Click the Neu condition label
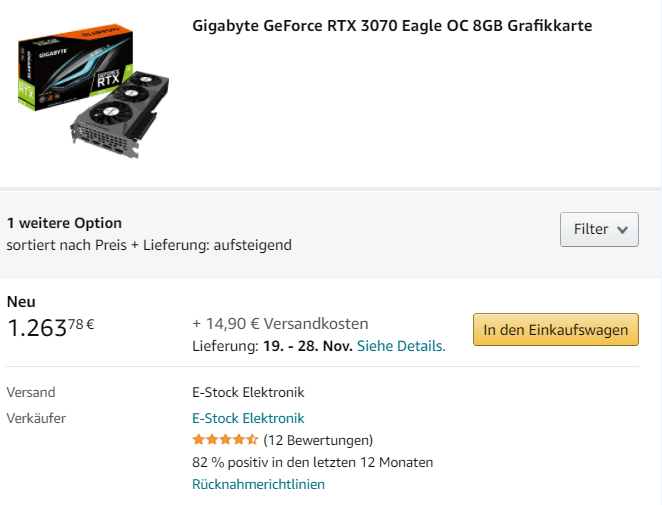The height and width of the screenshot is (505, 662). 21,302
